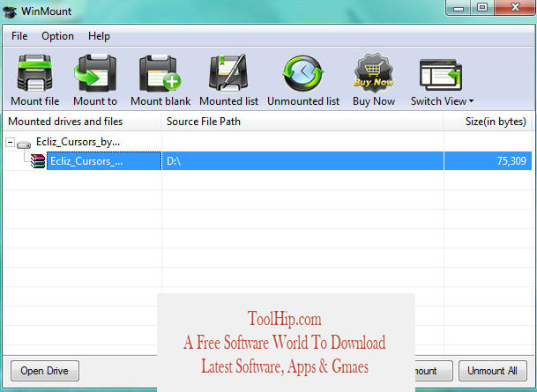Select the Ecliz_Cursors_ archive child item
This screenshot has width=537, height=392.
click(x=104, y=161)
